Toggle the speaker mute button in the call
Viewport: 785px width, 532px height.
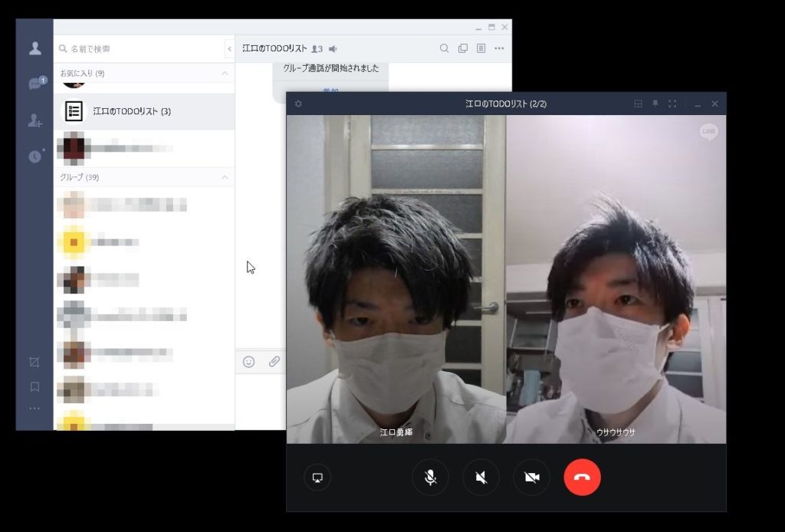pos(481,478)
